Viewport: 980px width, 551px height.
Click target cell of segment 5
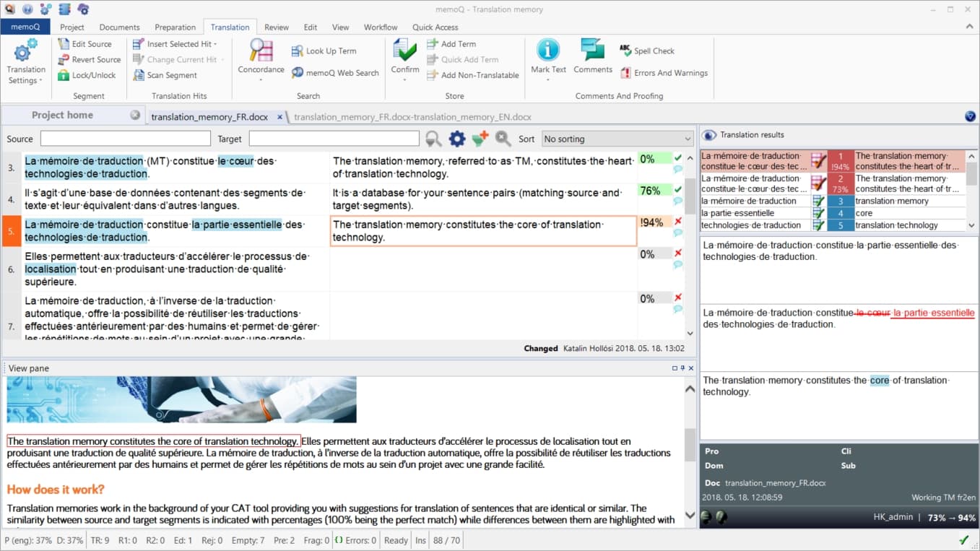point(483,230)
